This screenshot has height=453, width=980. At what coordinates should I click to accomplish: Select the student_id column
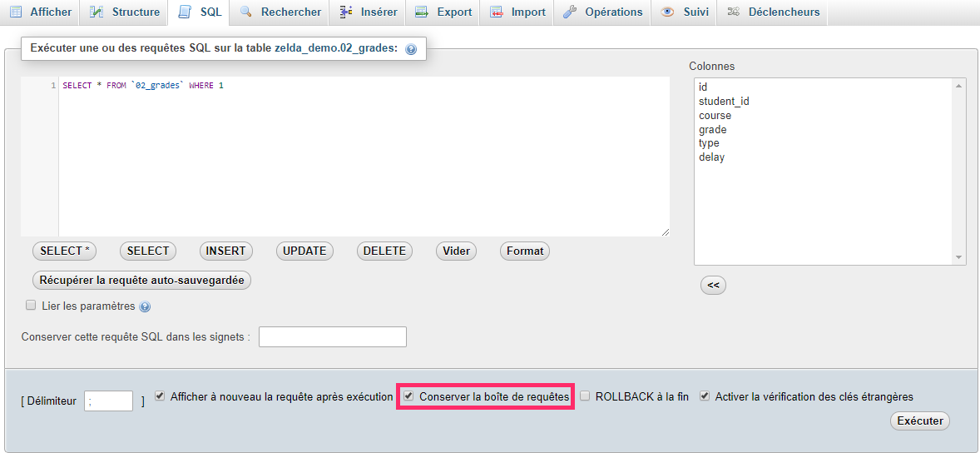[823, 102]
